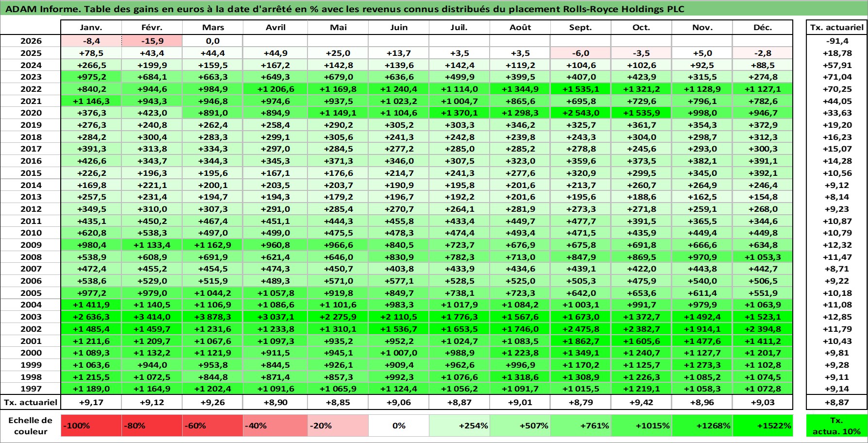Screen dimensions: 868x443
Task: Click the +8,79 monthly actuarial rate cell
Action: pos(580,402)
